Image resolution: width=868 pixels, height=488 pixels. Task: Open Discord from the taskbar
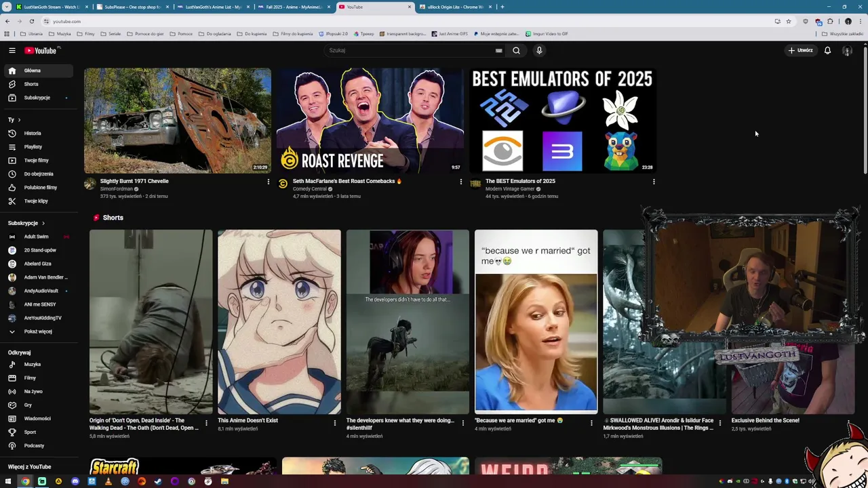coord(75,481)
